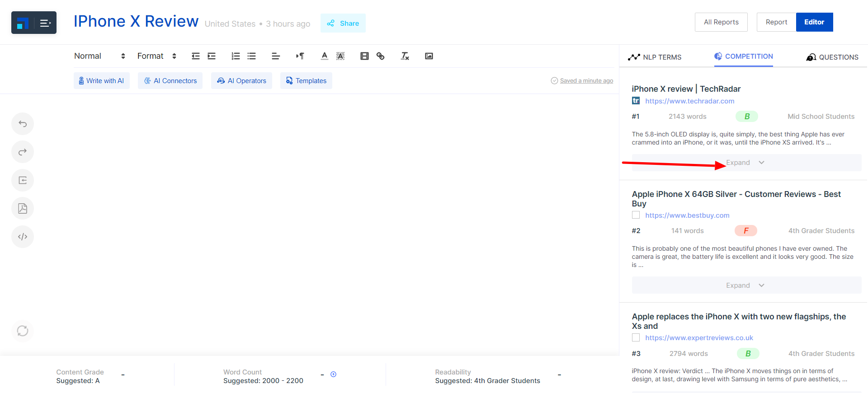Click 'Word Count' status label
This screenshot has width=868, height=393.
click(x=242, y=372)
